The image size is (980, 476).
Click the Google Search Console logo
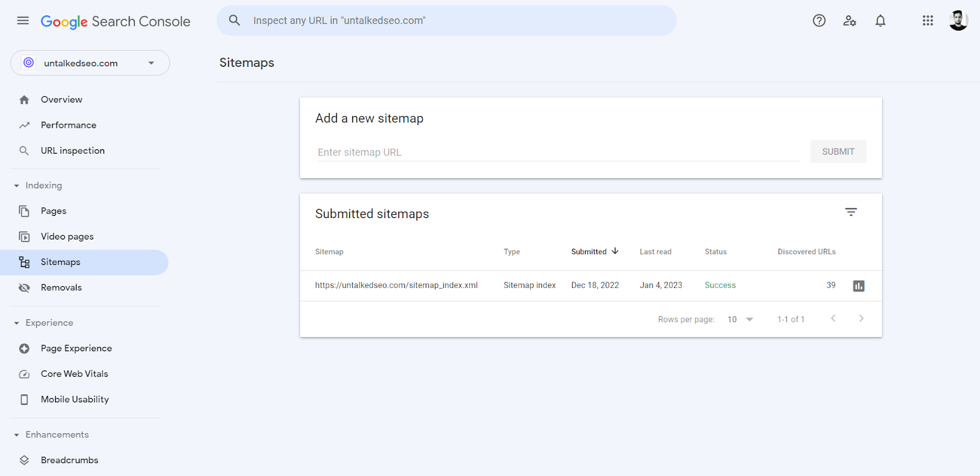[115, 21]
